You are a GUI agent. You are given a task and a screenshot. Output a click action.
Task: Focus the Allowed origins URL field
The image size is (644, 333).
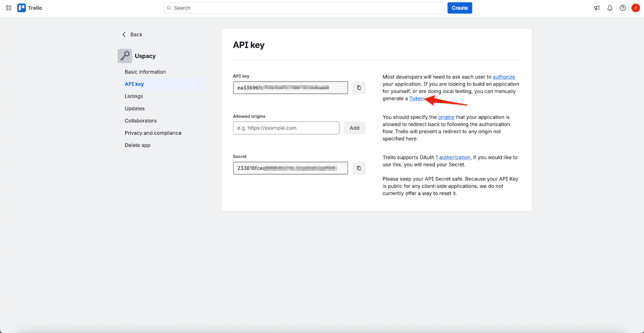pyautogui.click(x=286, y=128)
